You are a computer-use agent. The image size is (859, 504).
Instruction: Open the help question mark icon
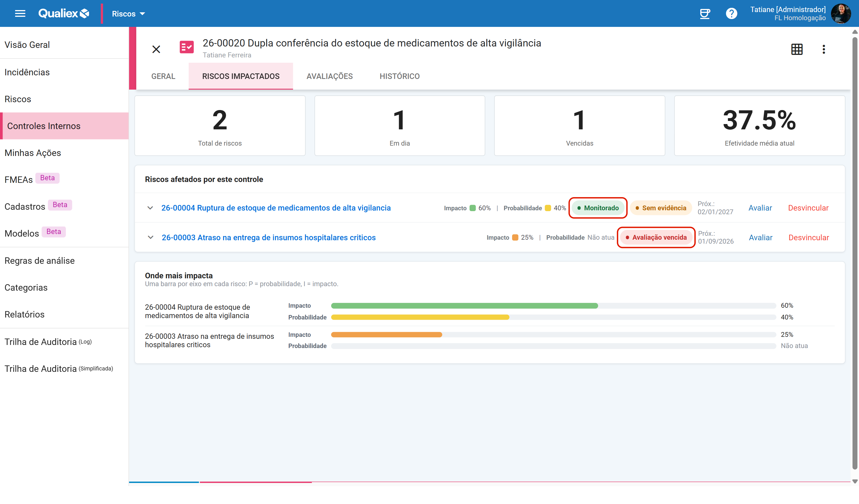[x=731, y=14]
